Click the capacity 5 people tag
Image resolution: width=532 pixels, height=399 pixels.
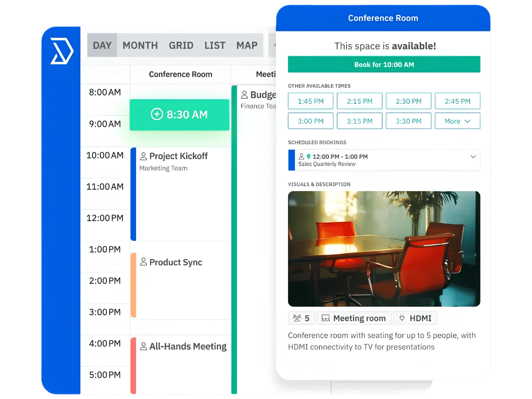301,318
